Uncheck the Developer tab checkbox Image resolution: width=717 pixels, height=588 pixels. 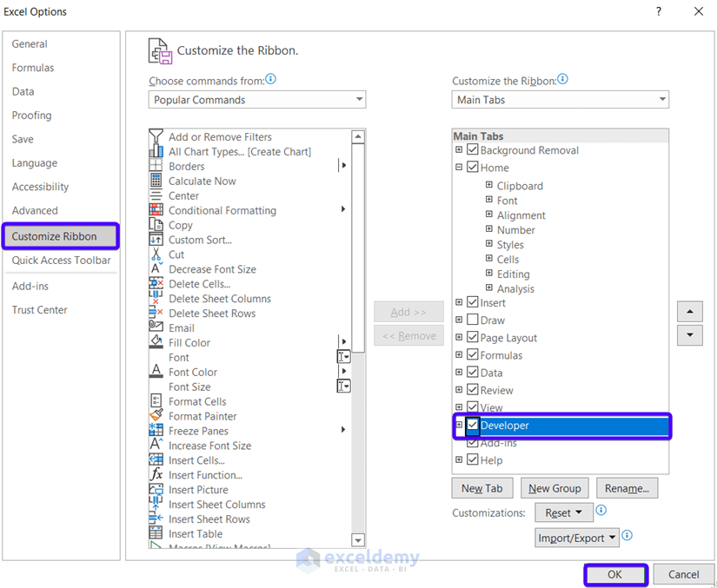[x=473, y=426]
